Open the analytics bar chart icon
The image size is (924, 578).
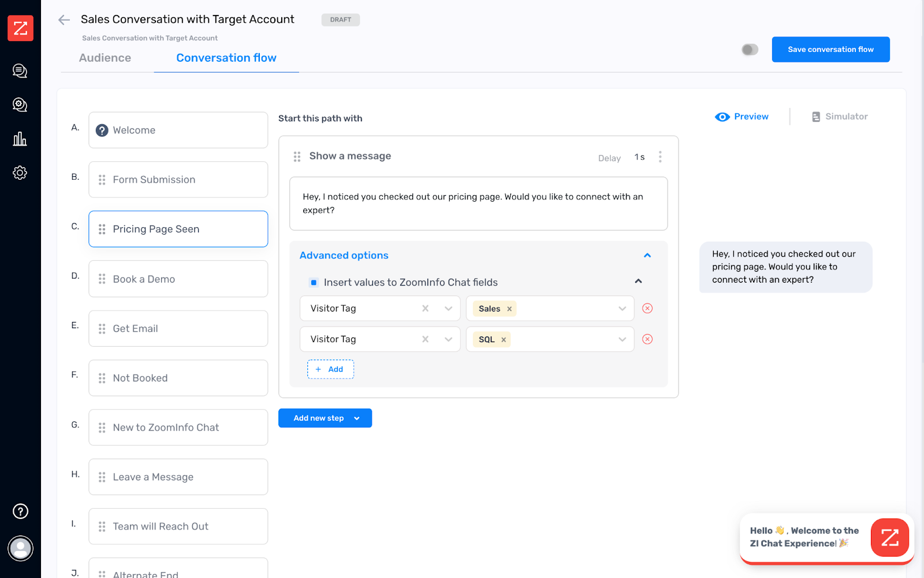(20, 139)
